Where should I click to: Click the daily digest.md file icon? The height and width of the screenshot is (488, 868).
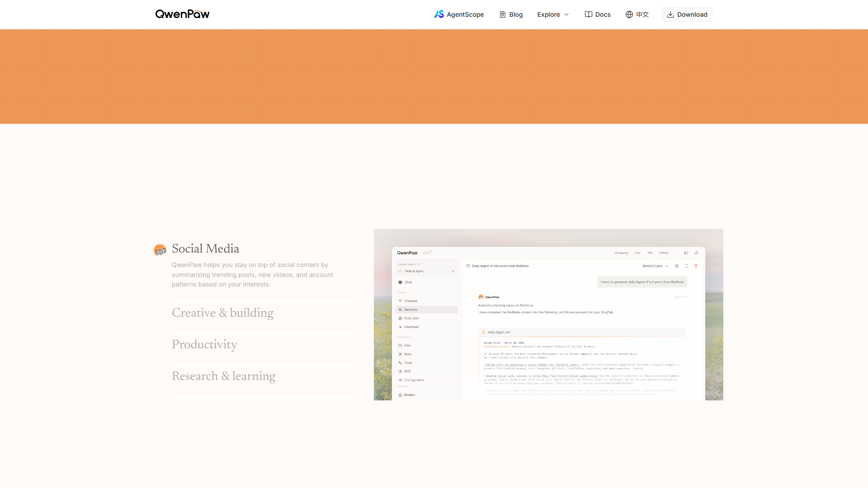pyautogui.click(x=484, y=332)
